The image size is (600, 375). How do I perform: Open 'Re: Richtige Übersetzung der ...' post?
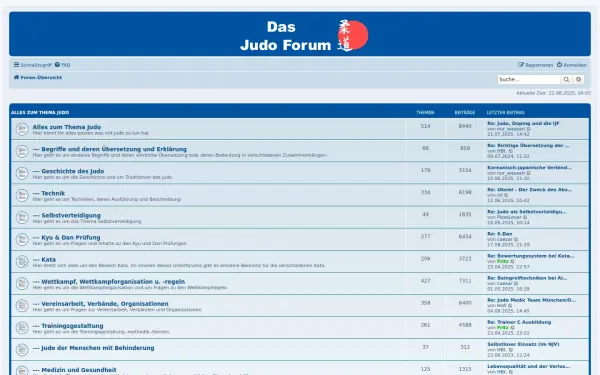click(528, 145)
